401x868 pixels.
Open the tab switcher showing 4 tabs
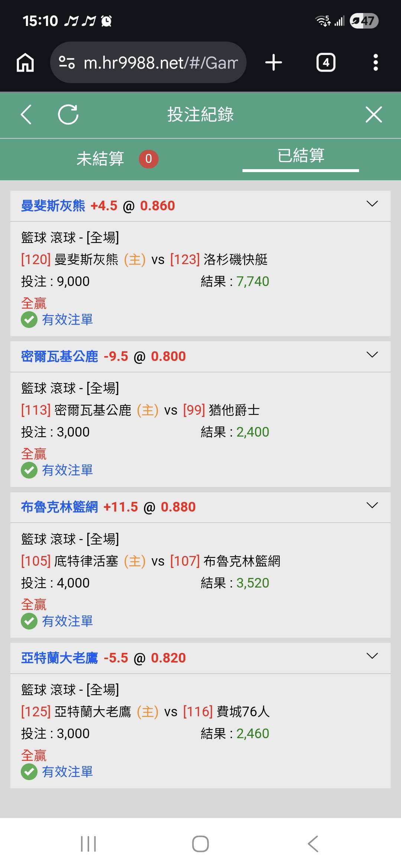coord(326,62)
